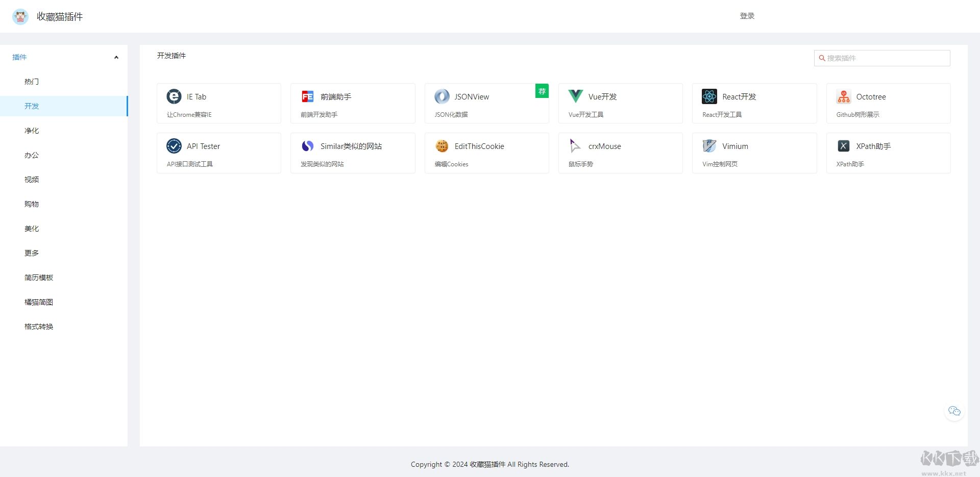
Task: Collapse the 插件 sidebar menu arrow
Action: point(116,57)
